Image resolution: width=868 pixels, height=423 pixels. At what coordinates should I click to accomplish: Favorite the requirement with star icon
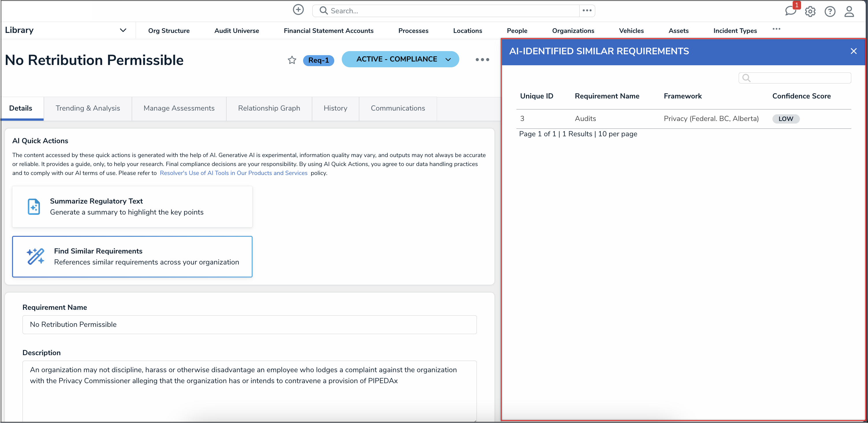click(x=292, y=60)
